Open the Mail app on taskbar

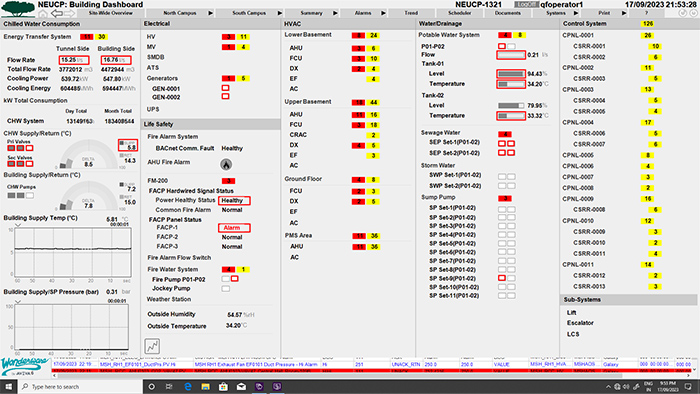click(x=241, y=386)
